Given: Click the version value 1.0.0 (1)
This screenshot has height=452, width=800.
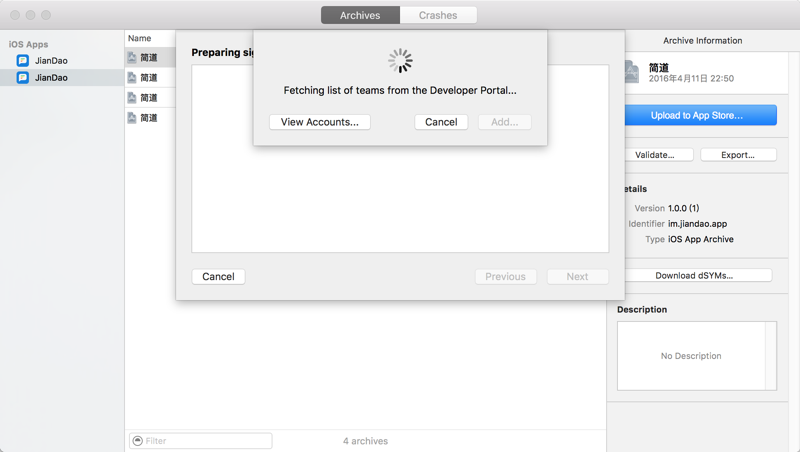Looking at the screenshot, I should (684, 208).
